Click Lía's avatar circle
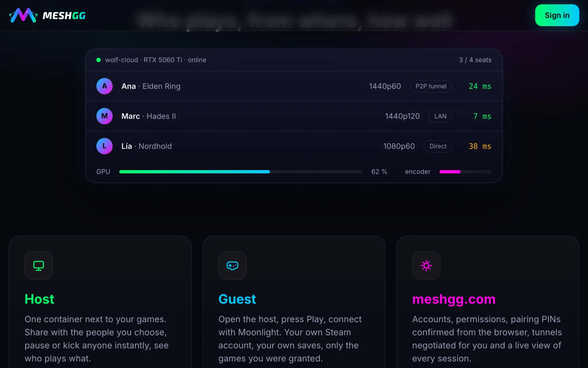This screenshot has height=368, width=588. click(x=105, y=146)
